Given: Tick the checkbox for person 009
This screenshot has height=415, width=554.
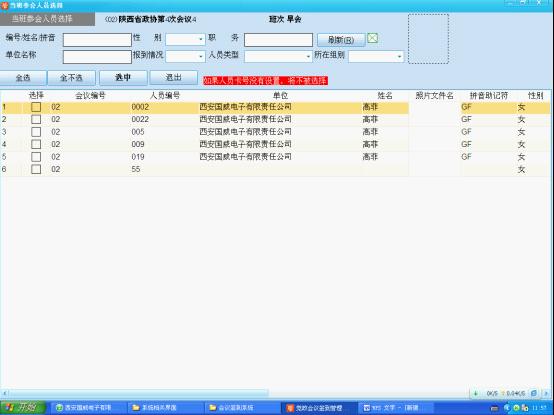Looking at the screenshot, I should (x=36, y=144).
